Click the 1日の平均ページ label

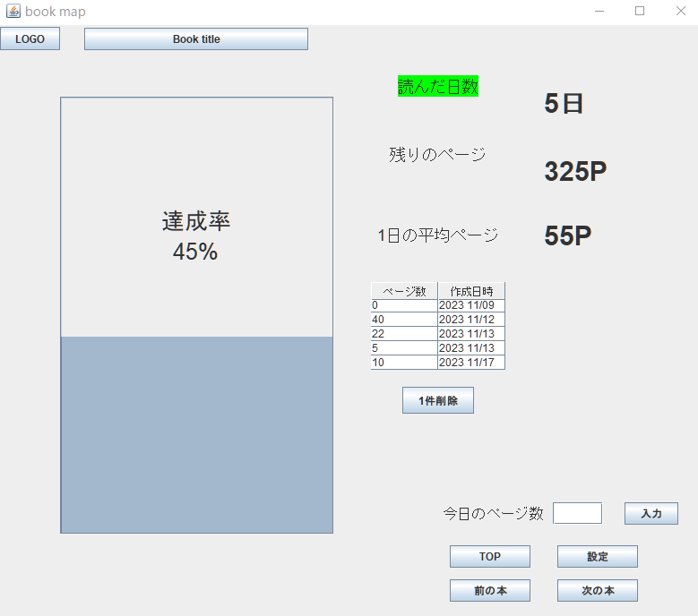pos(438,235)
